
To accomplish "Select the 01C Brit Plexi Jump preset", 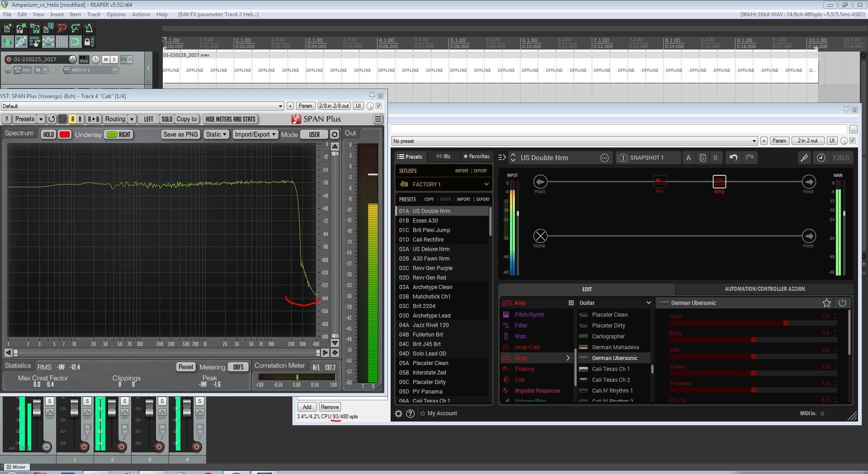I will (x=431, y=230).
